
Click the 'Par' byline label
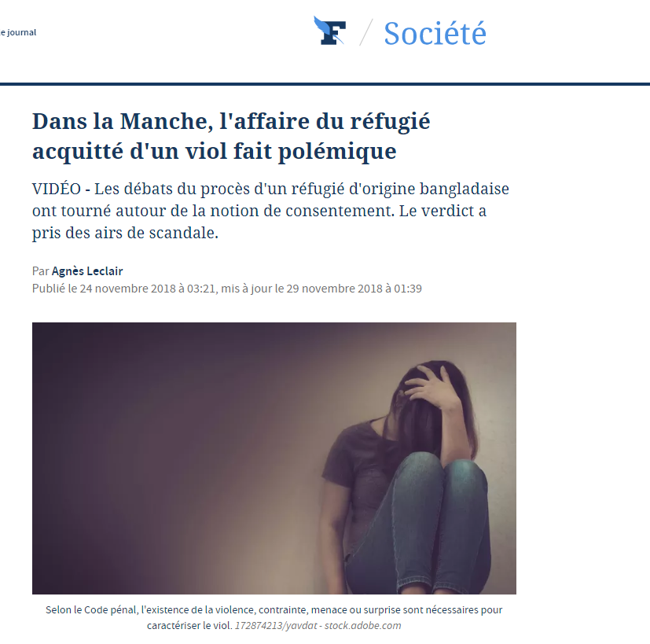tap(41, 271)
